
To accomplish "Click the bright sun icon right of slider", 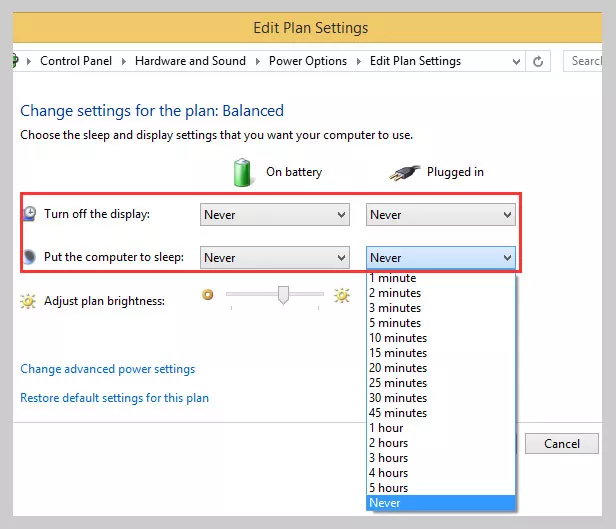I will point(342,295).
